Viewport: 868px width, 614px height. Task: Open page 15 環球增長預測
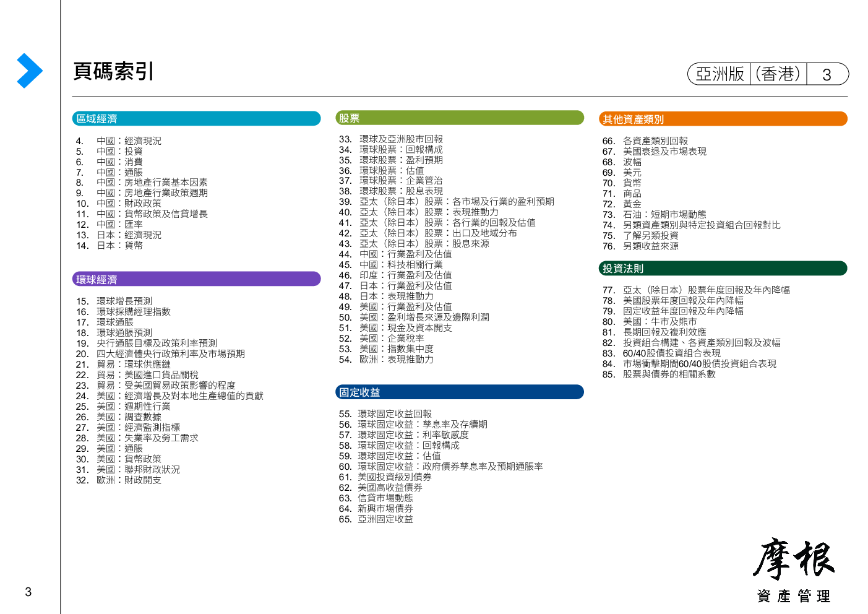coord(114,301)
